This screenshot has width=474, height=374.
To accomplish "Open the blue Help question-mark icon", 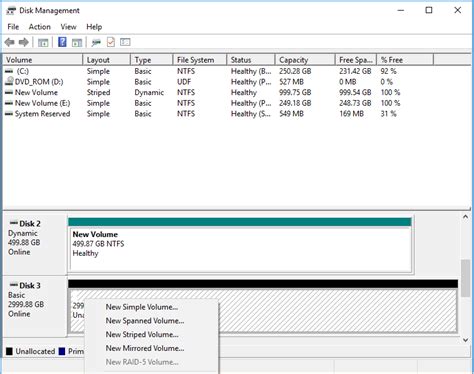I will (62, 42).
